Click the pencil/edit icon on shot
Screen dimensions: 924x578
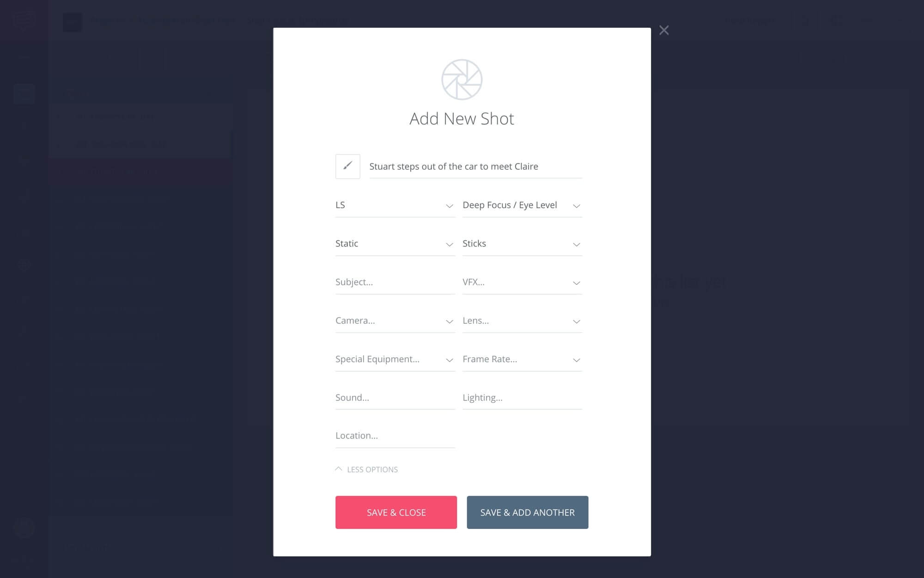tap(347, 166)
